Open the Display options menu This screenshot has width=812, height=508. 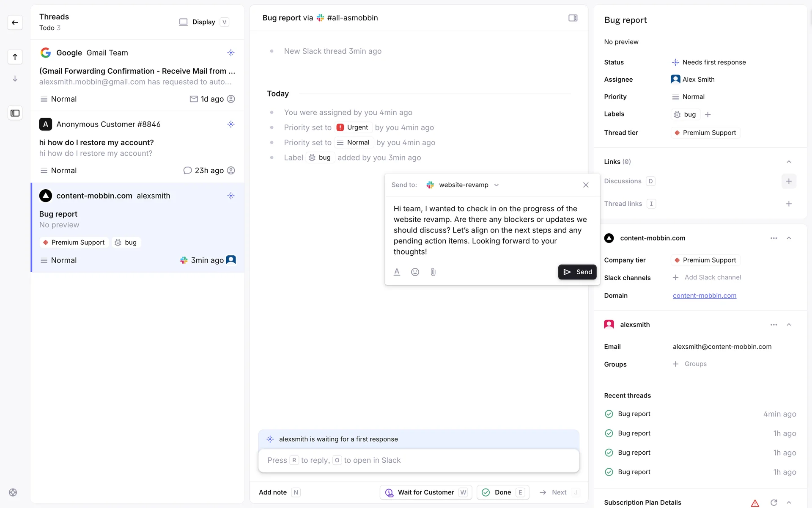coord(203,22)
